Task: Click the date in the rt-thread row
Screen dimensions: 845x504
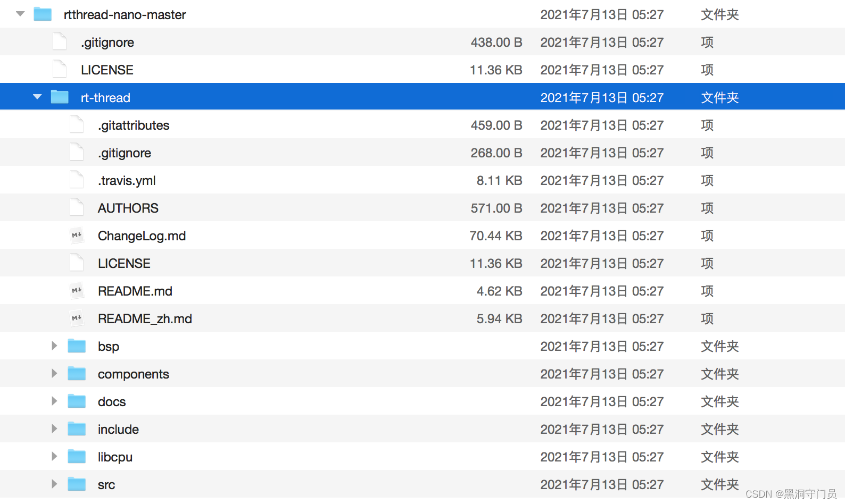Action: 602,98
